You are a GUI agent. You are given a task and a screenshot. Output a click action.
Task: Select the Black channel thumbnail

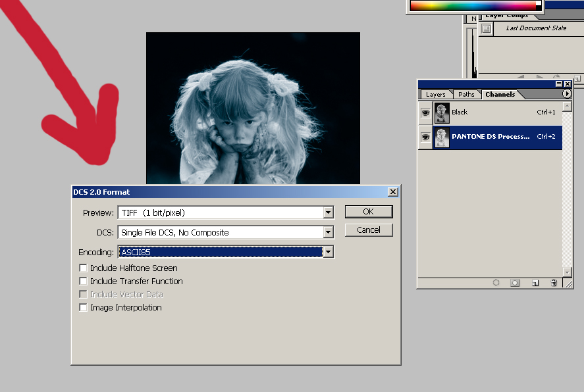pos(442,112)
